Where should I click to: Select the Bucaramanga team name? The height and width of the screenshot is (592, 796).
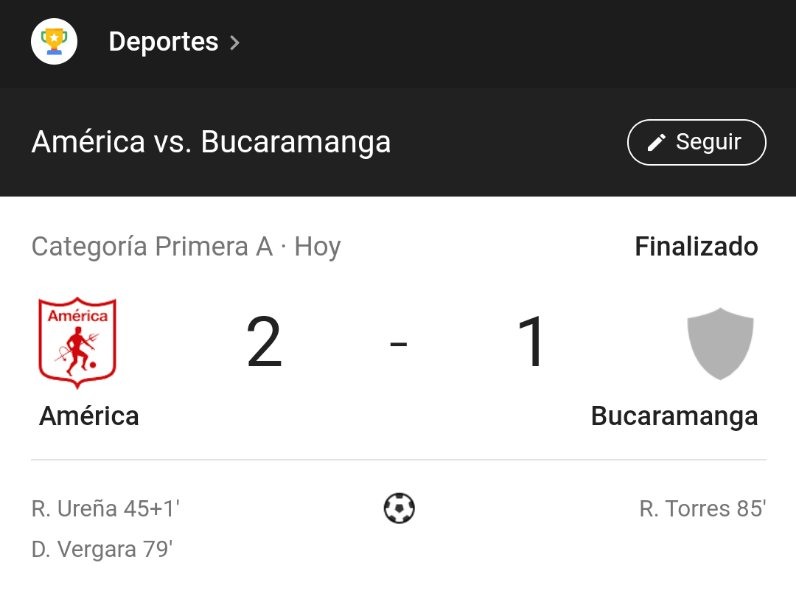(x=674, y=416)
